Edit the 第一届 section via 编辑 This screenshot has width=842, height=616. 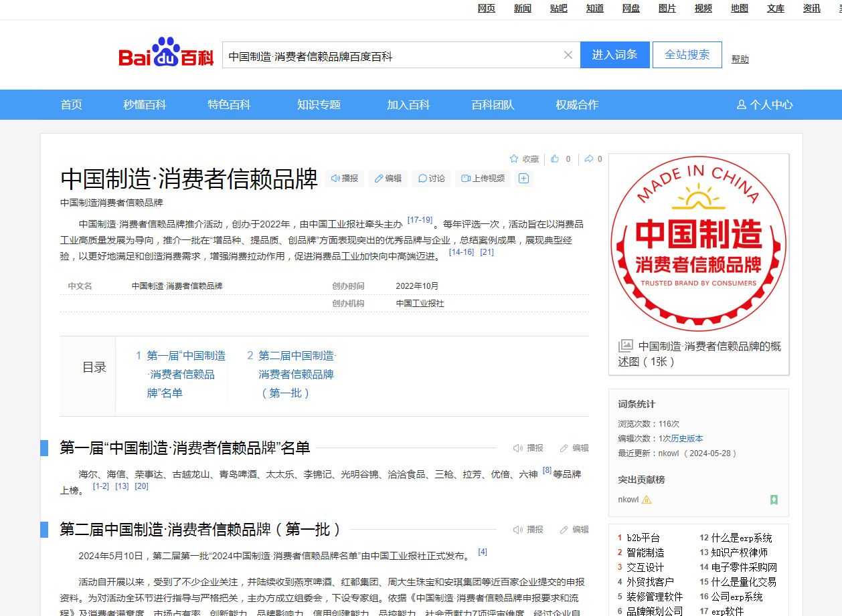click(574, 448)
